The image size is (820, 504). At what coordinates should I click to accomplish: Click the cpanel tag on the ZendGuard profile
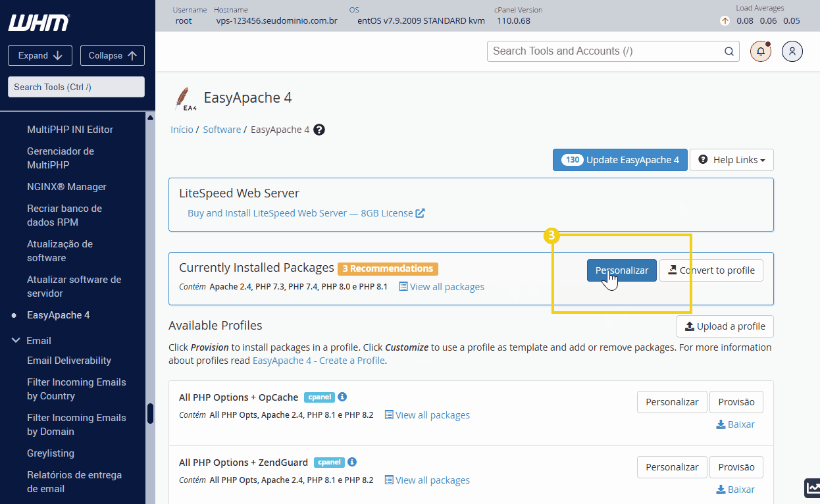click(329, 463)
